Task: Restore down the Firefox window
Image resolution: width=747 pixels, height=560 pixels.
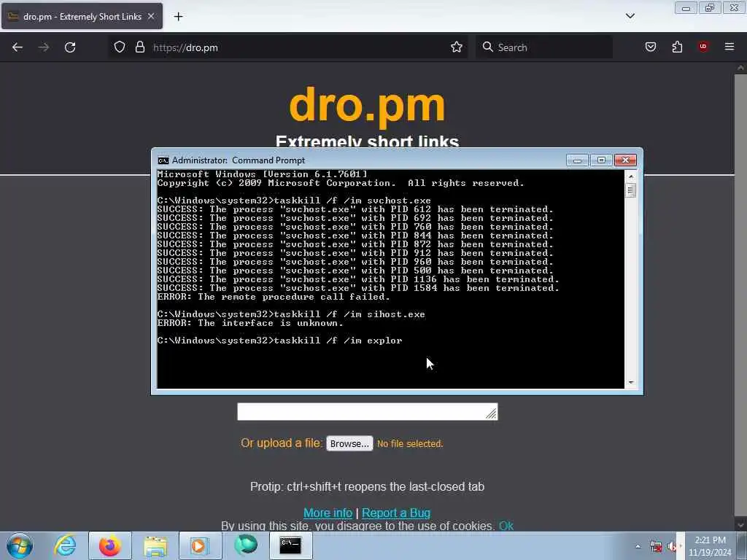Action: pyautogui.click(x=710, y=7)
